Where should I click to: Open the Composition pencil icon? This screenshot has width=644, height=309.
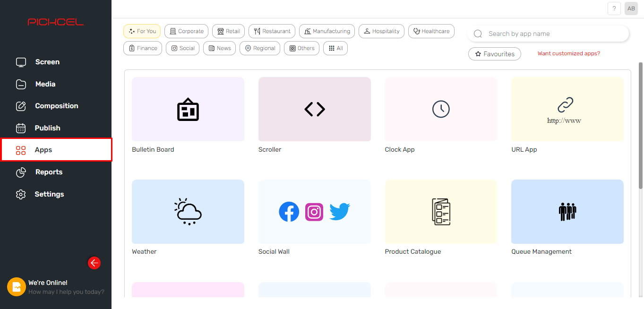pos(21,105)
